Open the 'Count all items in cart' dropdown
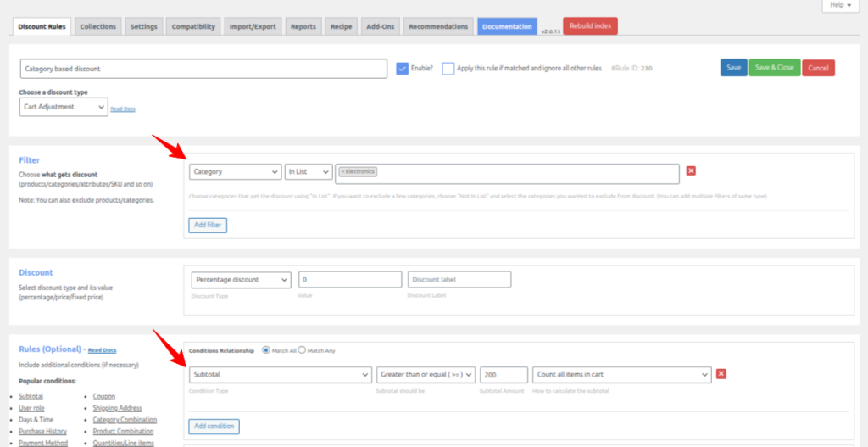 point(622,374)
